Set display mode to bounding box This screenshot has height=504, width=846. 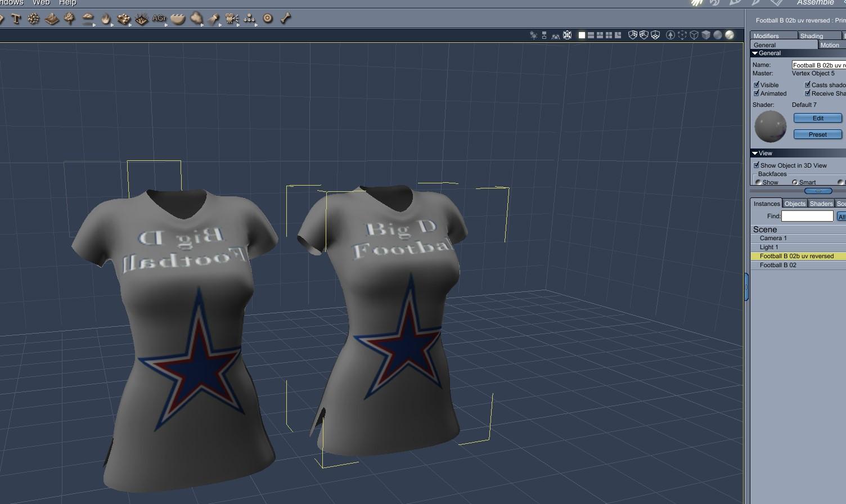click(x=682, y=35)
